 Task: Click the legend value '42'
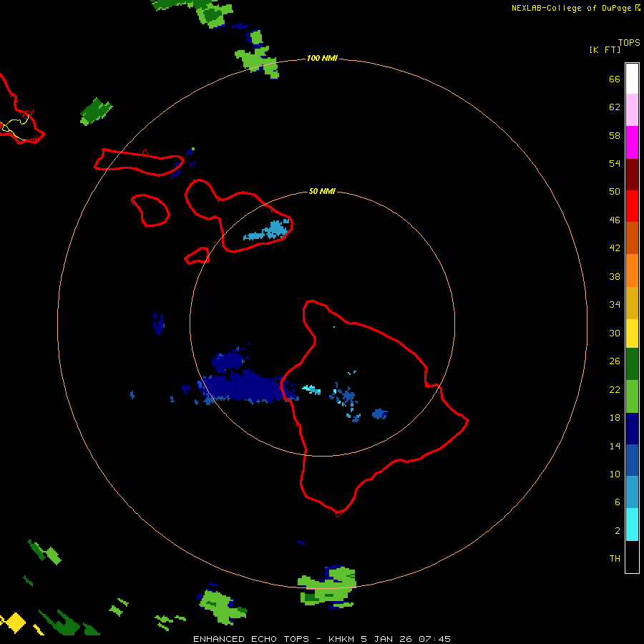click(x=615, y=248)
